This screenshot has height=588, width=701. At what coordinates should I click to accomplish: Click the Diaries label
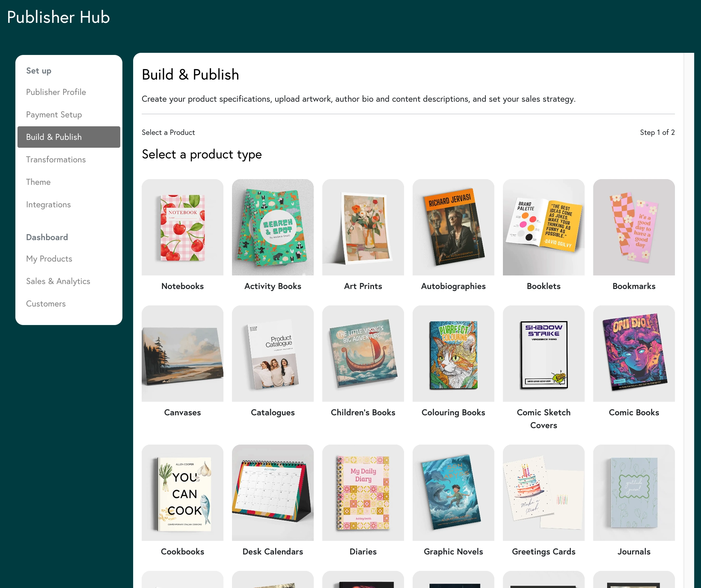pyautogui.click(x=363, y=552)
